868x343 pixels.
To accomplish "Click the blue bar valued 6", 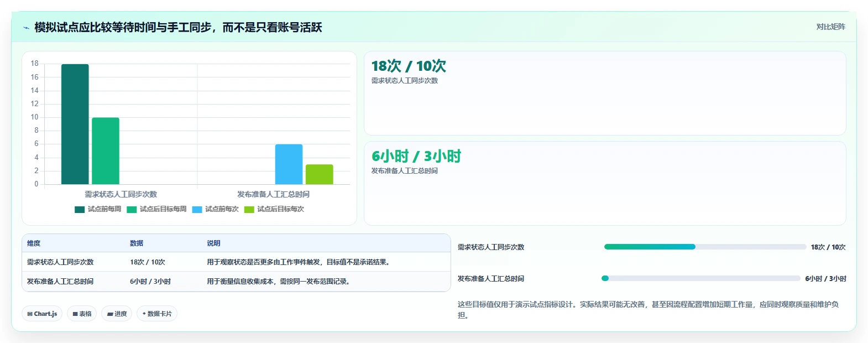I will [289, 164].
